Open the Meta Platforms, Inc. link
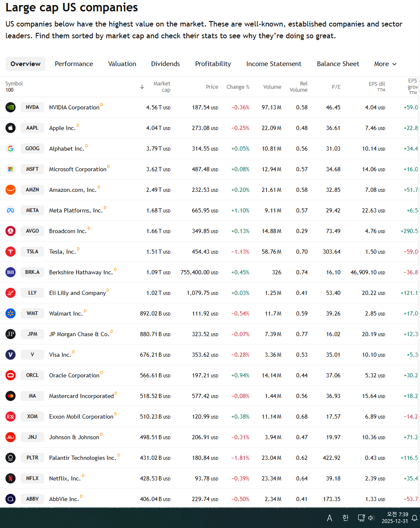 [x=76, y=211]
